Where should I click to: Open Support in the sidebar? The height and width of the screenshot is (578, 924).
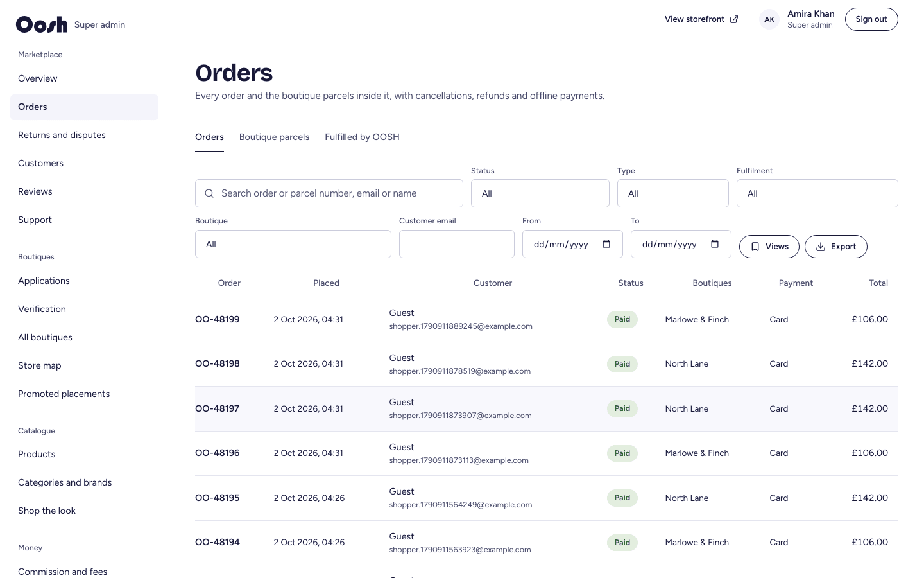(x=84, y=220)
